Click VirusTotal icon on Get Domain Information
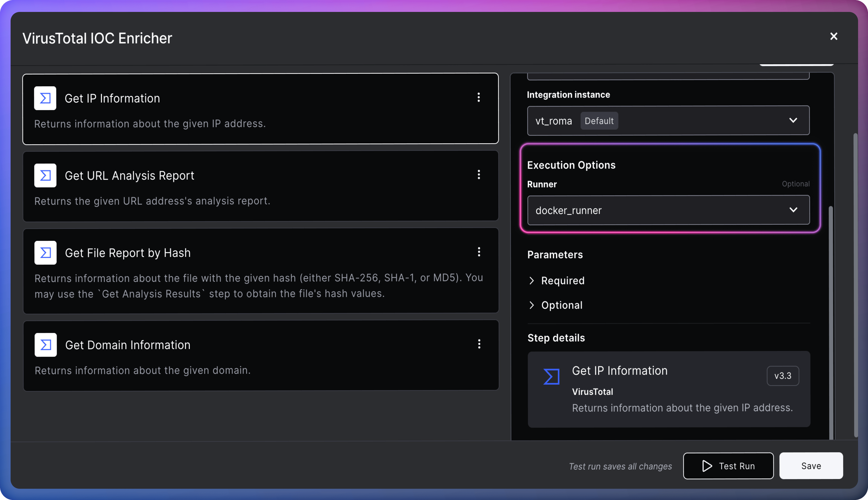Viewport: 868px width, 500px height. pos(46,345)
